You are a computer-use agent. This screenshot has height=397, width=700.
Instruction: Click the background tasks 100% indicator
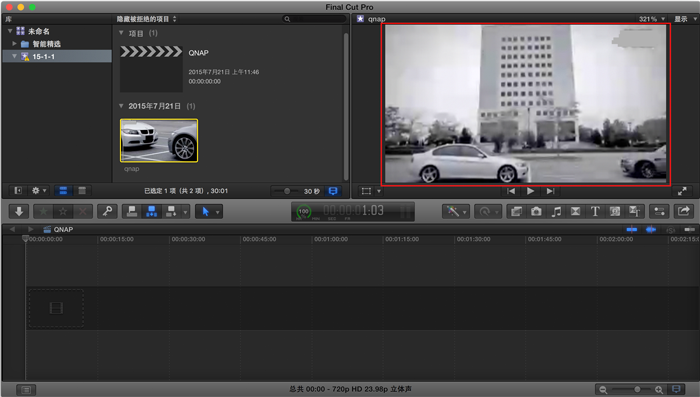pyautogui.click(x=304, y=211)
